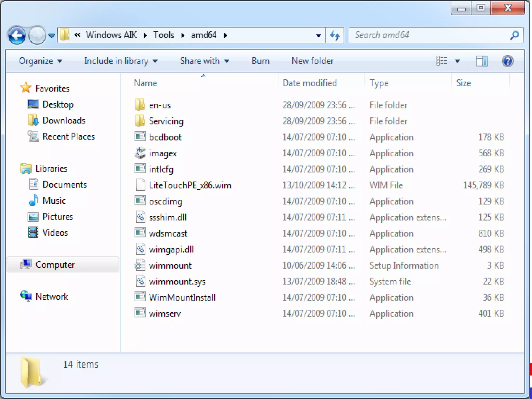Sort by the Name column header
The image size is (532, 399).
point(145,83)
